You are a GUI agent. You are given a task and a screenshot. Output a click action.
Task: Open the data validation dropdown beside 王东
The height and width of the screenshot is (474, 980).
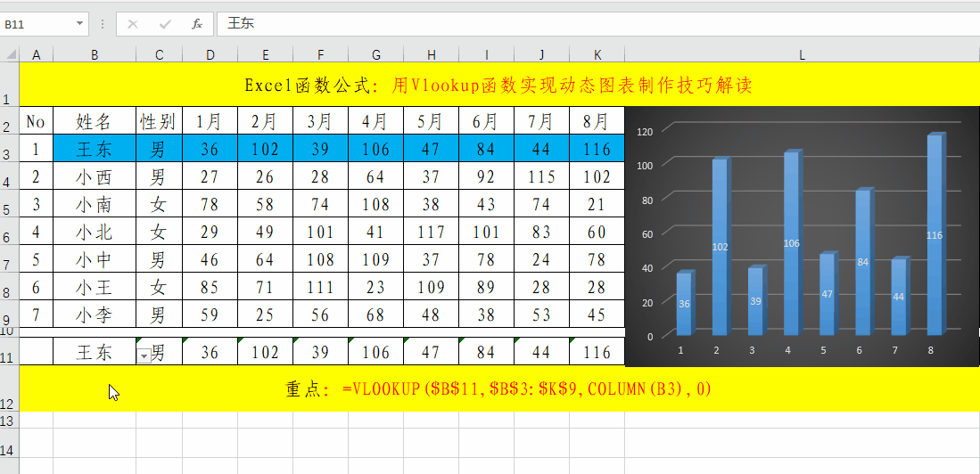[x=144, y=355]
